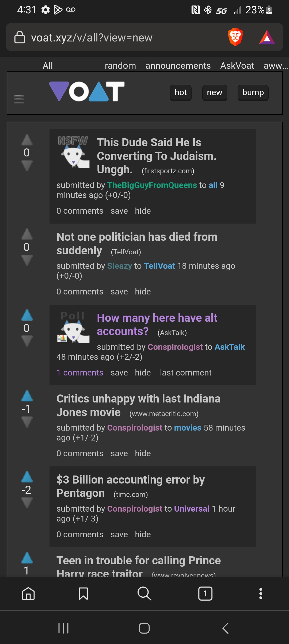
Task: Select the bump sort tab
Action: [x=253, y=93]
